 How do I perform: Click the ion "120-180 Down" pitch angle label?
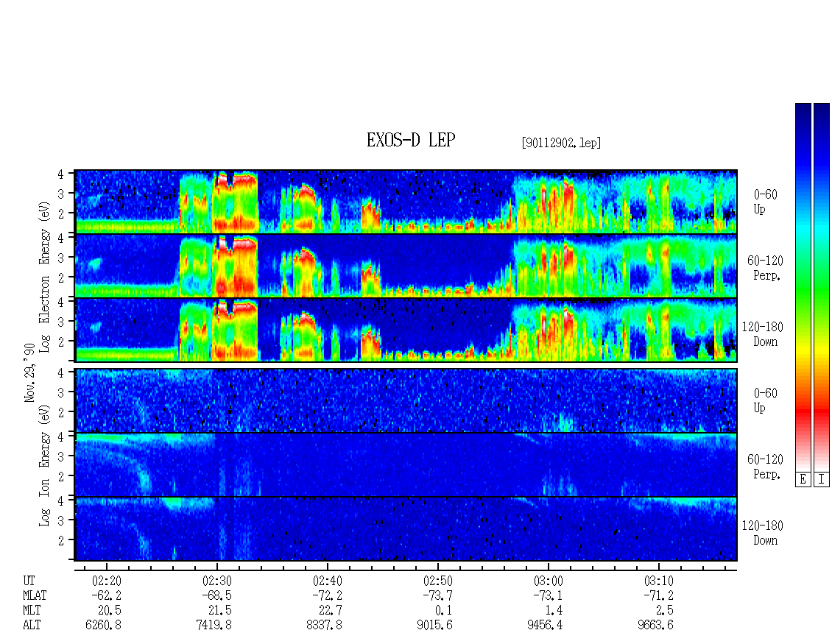[763, 533]
